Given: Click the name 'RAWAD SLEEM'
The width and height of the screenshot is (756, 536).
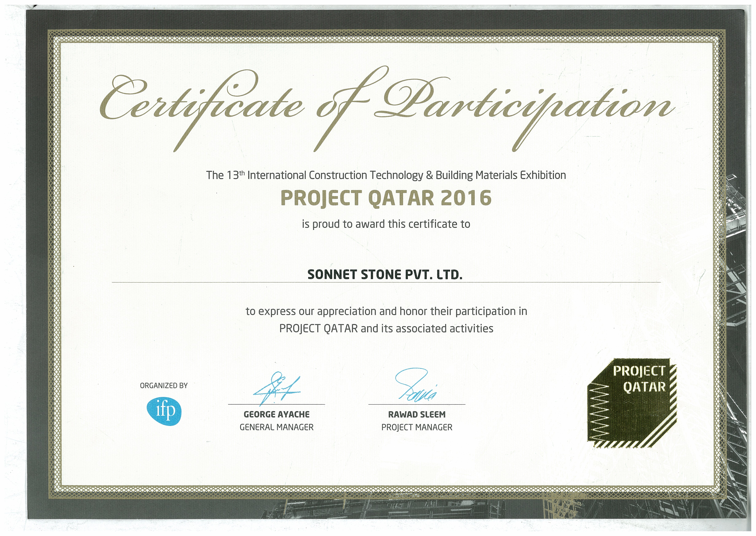Looking at the screenshot, I should 417,415.
